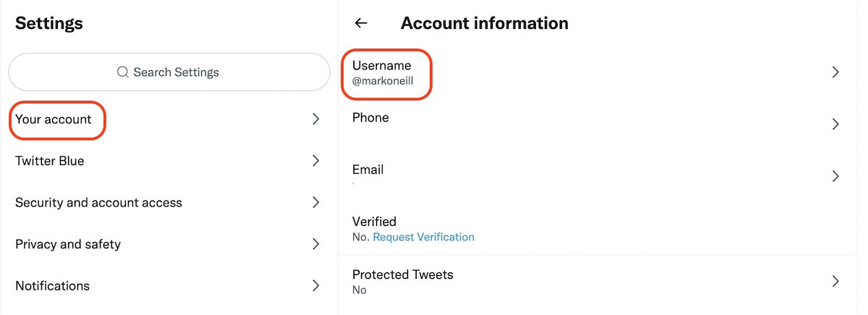868x315 pixels.
Task: Click the Twitter Blue chevron
Action: click(315, 161)
